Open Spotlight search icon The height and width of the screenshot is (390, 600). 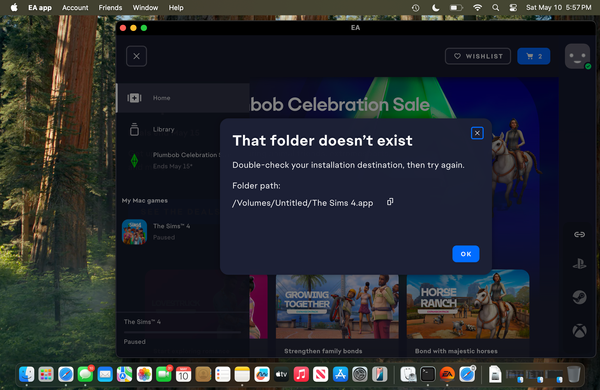click(x=496, y=8)
